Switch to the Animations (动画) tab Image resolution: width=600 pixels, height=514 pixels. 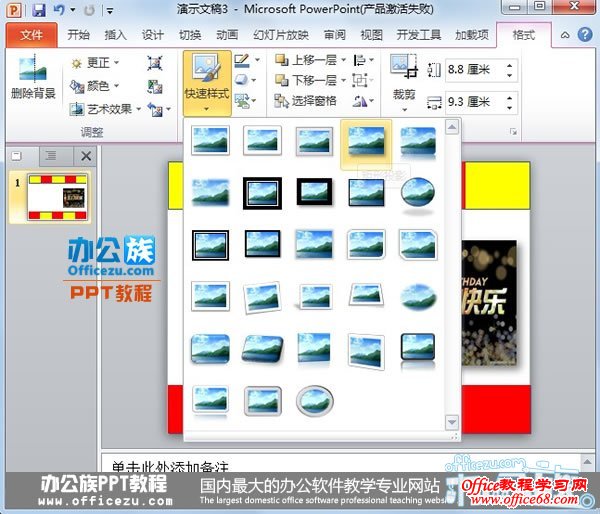tap(227, 35)
